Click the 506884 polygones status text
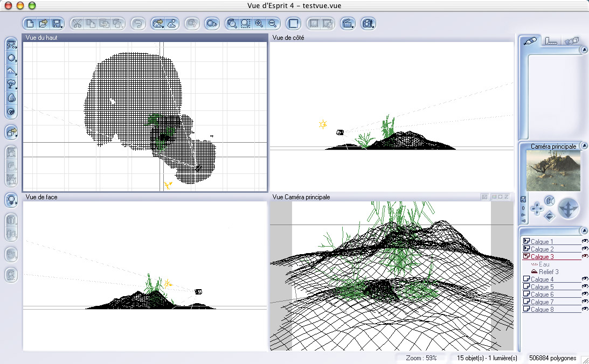The height and width of the screenshot is (364, 589). pyautogui.click(x=552, y=358)
